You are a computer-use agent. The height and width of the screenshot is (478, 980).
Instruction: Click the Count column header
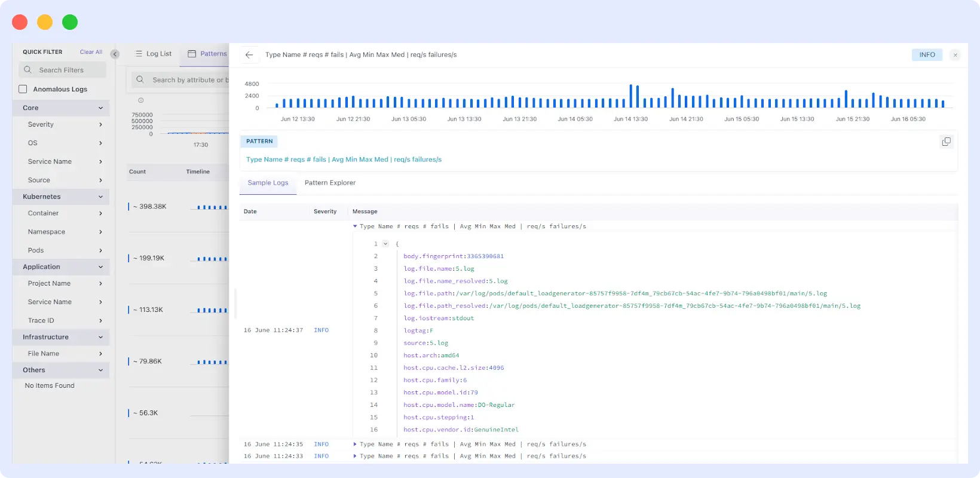coord(137,171)
